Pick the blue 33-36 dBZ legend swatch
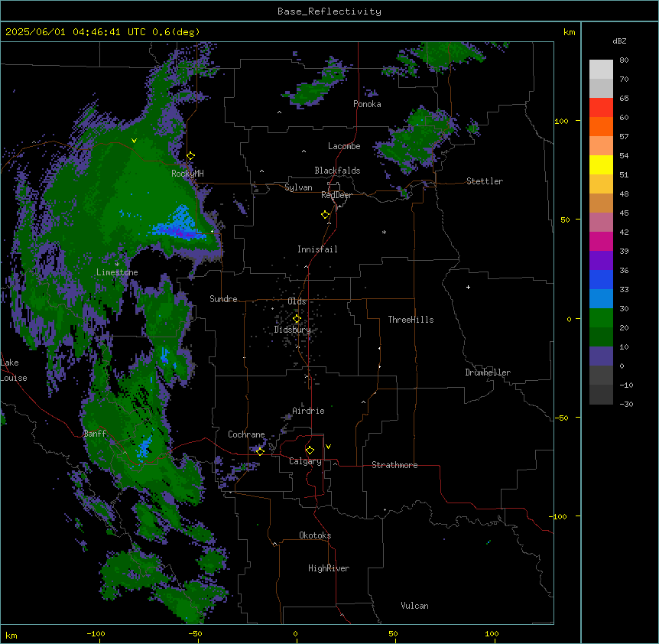 (x=601, y=280)
